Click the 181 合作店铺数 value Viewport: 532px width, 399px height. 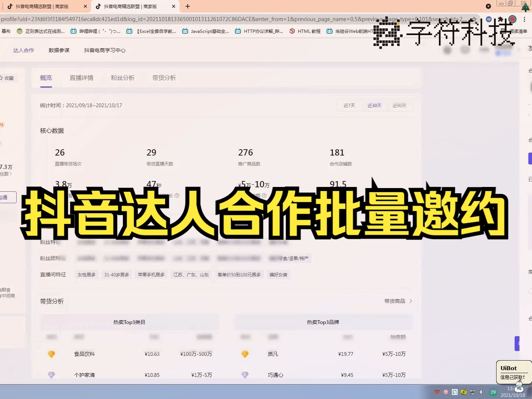337,153
